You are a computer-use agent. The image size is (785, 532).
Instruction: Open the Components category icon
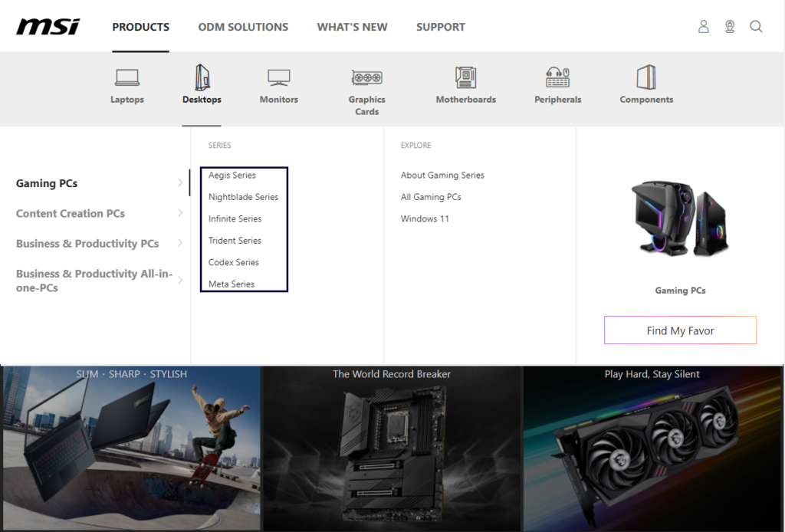(x=646, y=77)
